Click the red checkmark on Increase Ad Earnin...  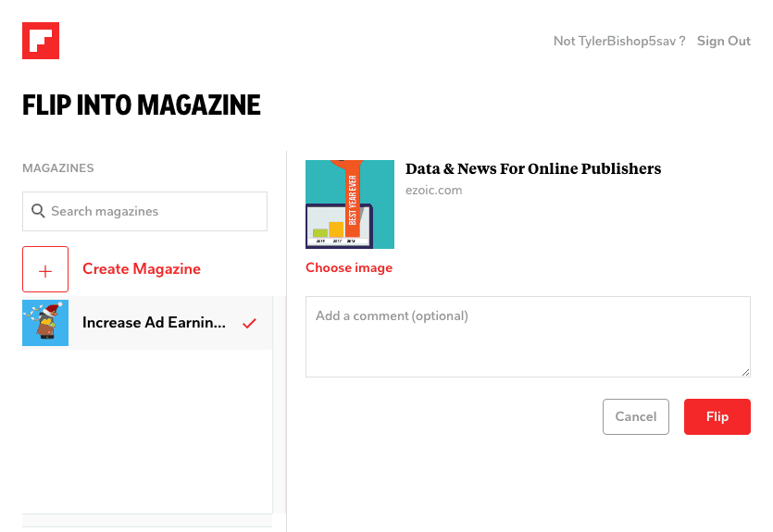249,323
